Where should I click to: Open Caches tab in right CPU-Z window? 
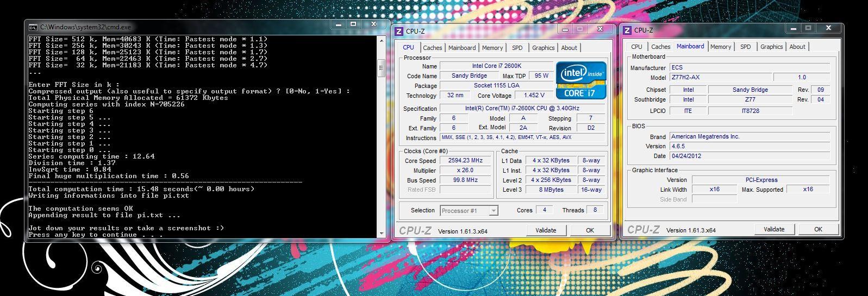point(661,47)
